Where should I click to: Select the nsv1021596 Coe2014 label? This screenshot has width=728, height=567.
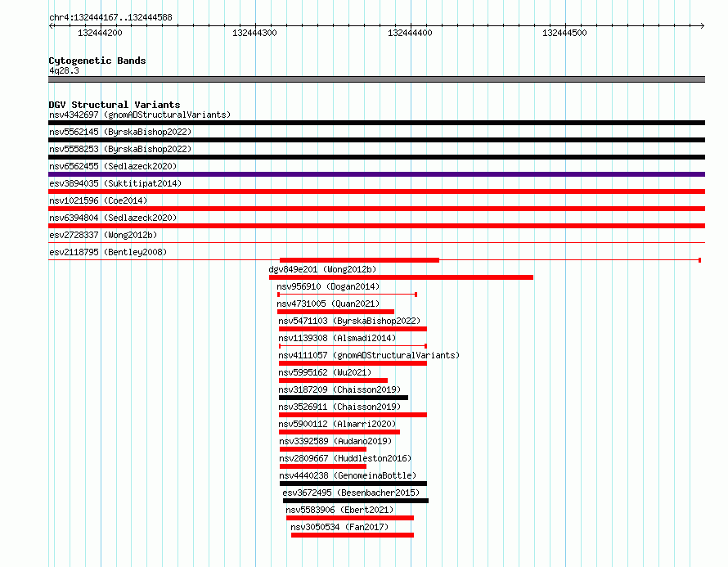pos(98,200)
